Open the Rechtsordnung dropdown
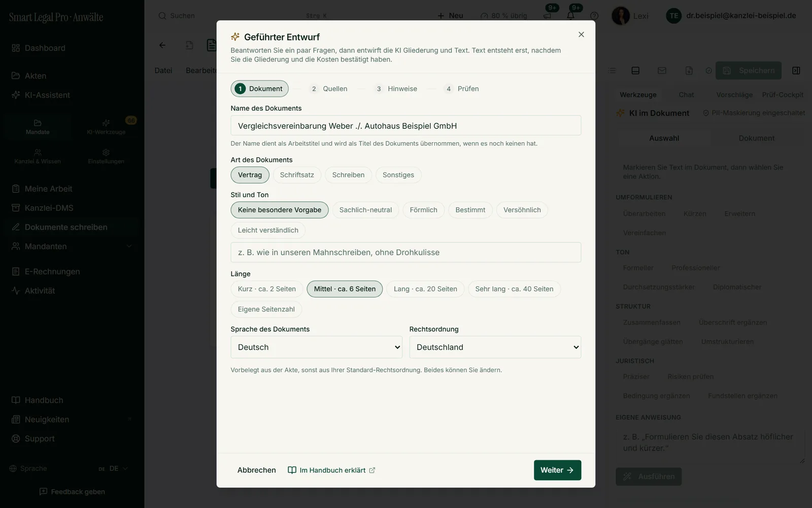 [x=495, y=347]
